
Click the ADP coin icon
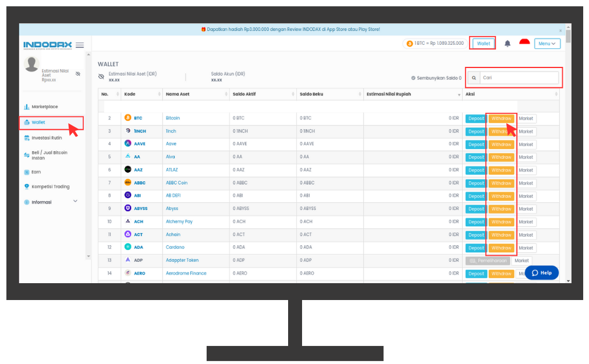(x=127, y=260)
